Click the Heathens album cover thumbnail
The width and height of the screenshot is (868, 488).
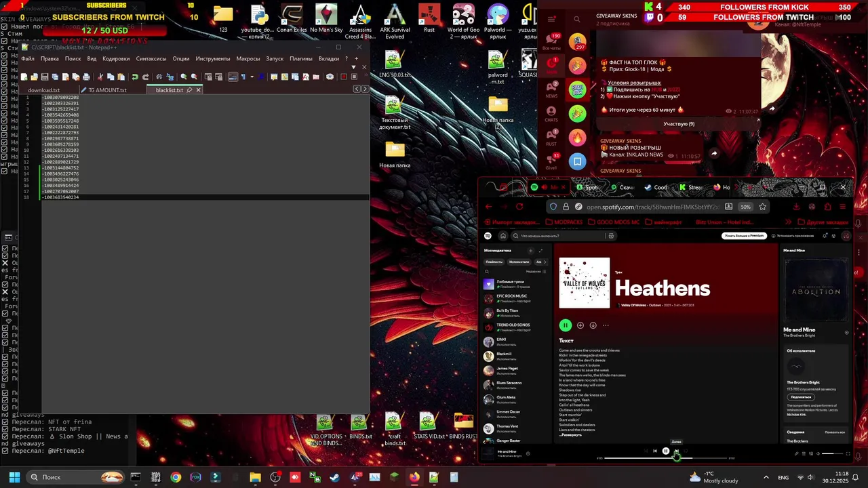point(585,283)
